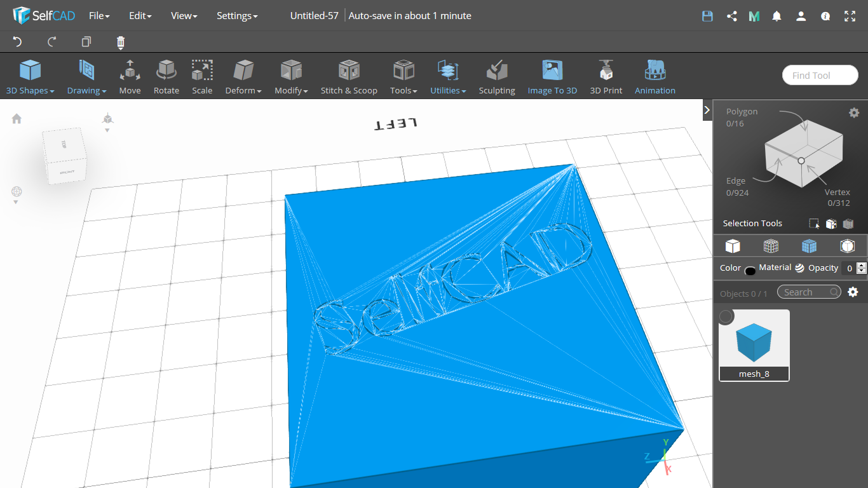
Task: Switch to outlined cube render mode
Action: 847,246
